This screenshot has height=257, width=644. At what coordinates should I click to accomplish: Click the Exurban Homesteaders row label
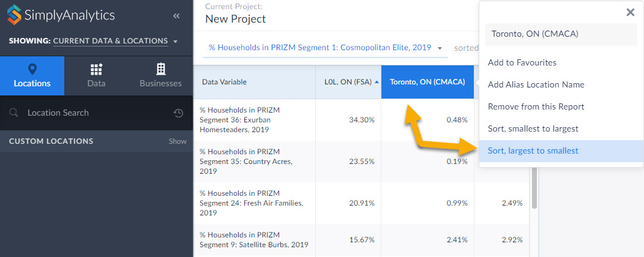click(x=240, y=119)
